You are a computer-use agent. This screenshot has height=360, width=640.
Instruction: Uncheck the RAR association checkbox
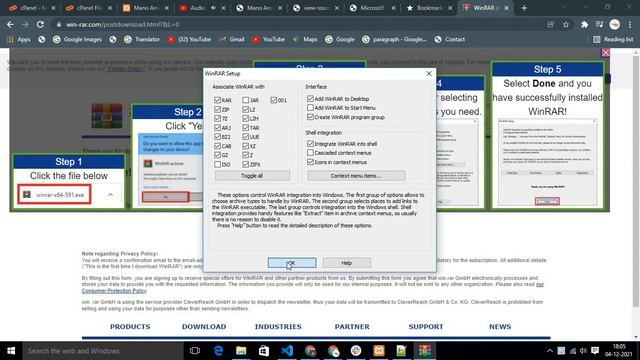(x=217, y=100)
